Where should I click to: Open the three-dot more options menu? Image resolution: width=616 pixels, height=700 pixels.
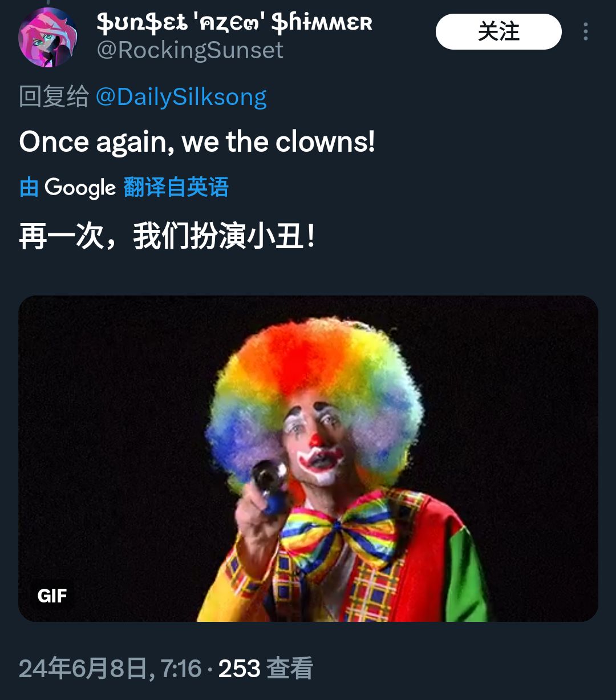click(x=585, y=32)
